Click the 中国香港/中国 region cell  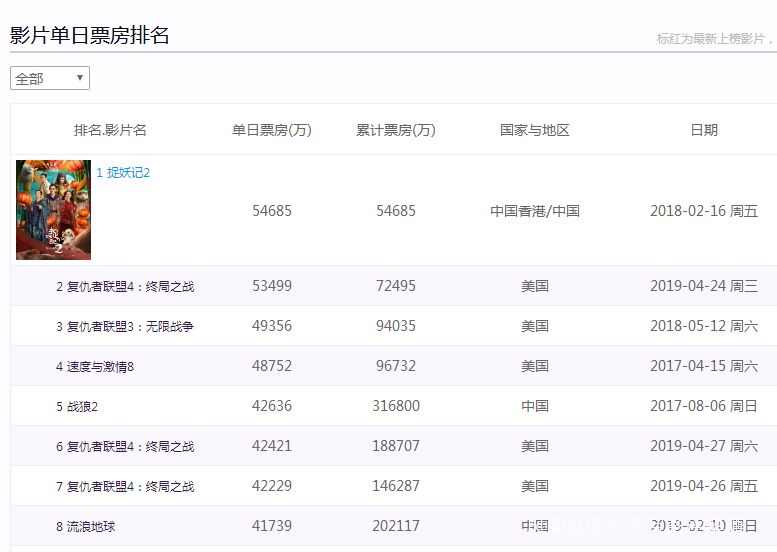(x=535, y=211)
